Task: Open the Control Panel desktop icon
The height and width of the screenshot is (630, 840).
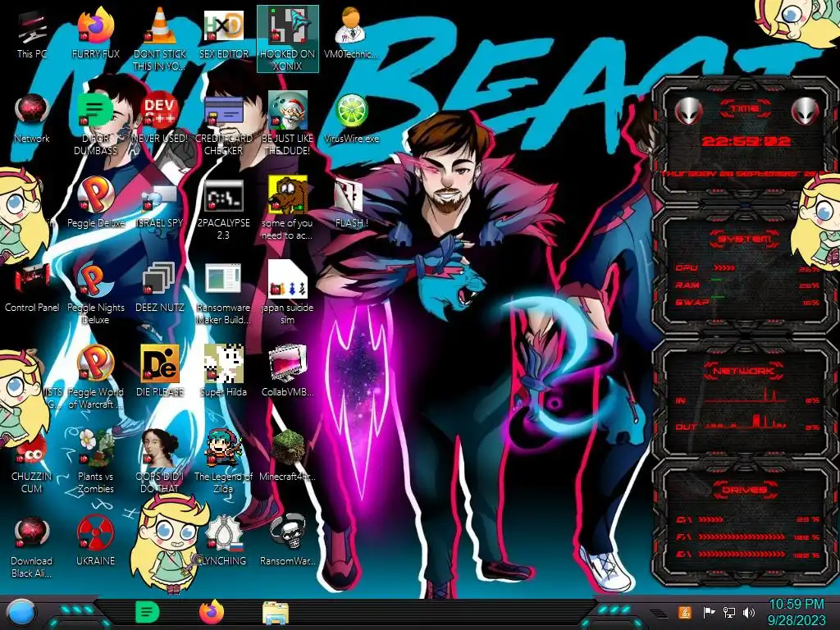Action: point(32,288)
